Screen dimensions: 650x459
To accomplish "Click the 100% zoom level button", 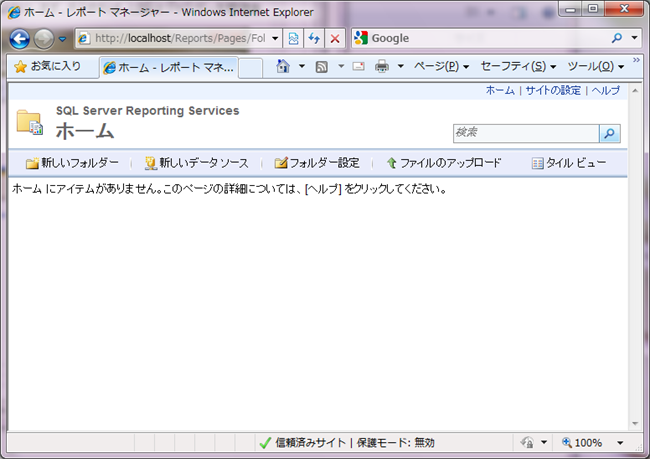I will coord(582,443).
